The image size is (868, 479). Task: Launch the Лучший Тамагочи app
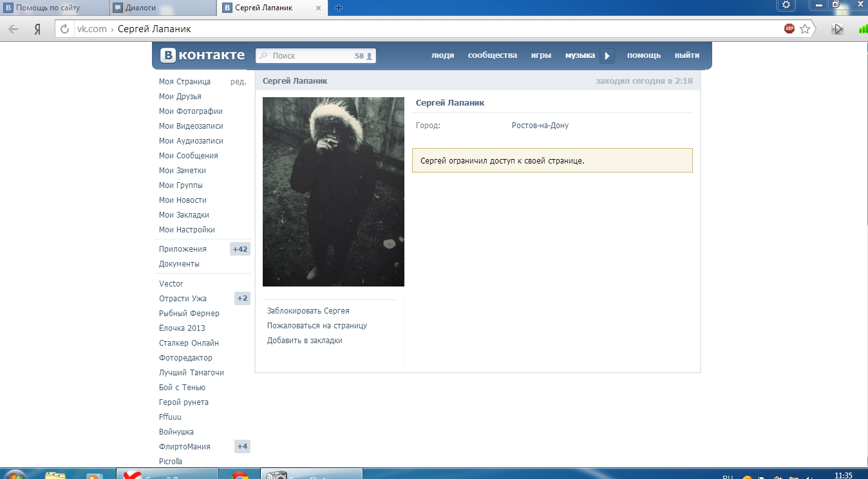pos(191,373)
